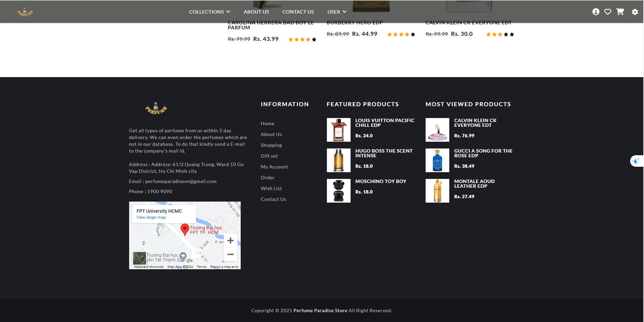Click the Perfume logo in the footer
Screen dimensions: 644x322
coord(156,108)
